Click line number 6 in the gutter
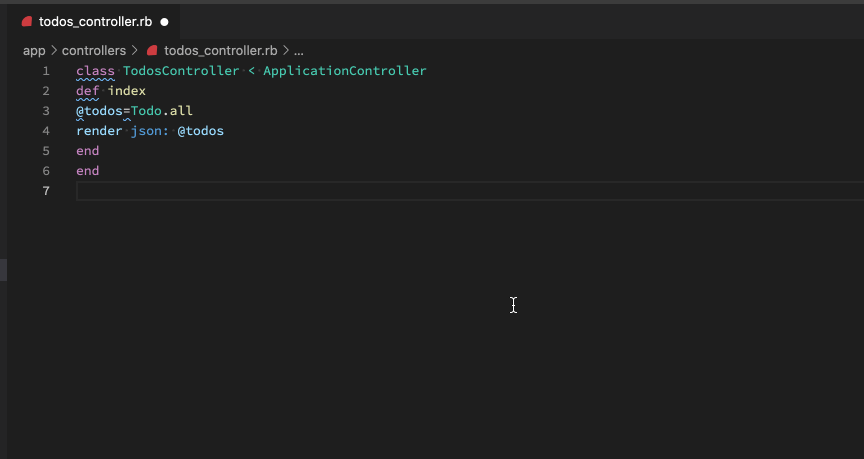 pos(46,171)
